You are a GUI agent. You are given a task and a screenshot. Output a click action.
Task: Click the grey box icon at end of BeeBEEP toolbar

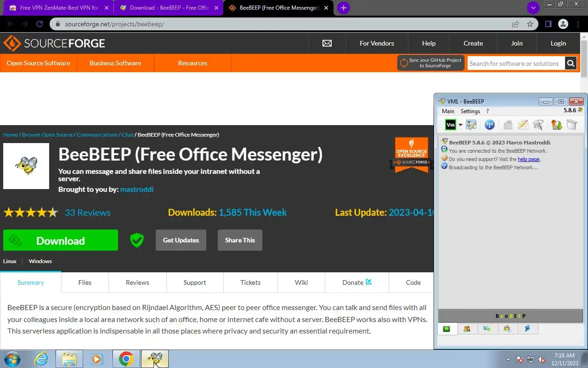coord(571,125)
